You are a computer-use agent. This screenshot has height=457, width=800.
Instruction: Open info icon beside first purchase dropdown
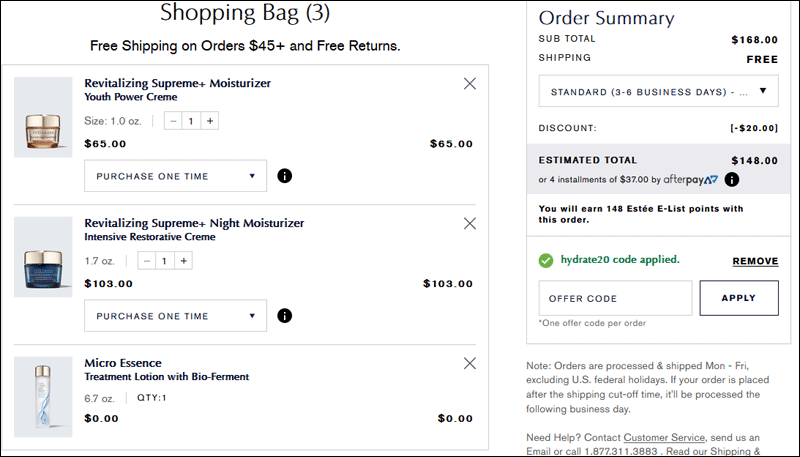(x=285, y=176)
